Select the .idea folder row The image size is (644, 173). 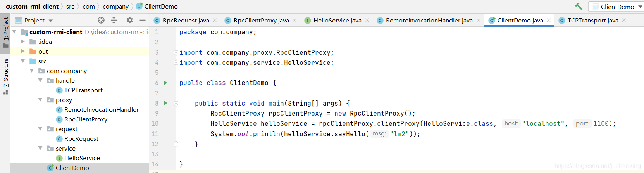click(x=79, y=42)
